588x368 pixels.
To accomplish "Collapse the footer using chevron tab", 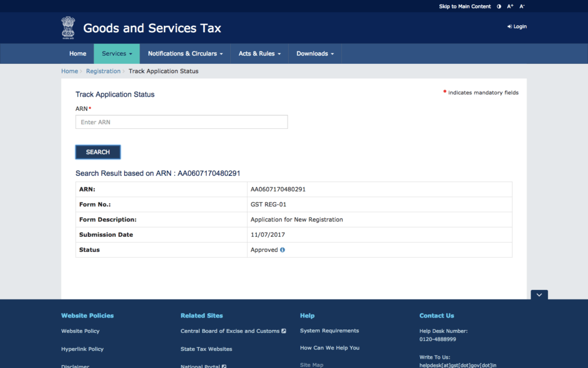I will (x=539, y=294).
